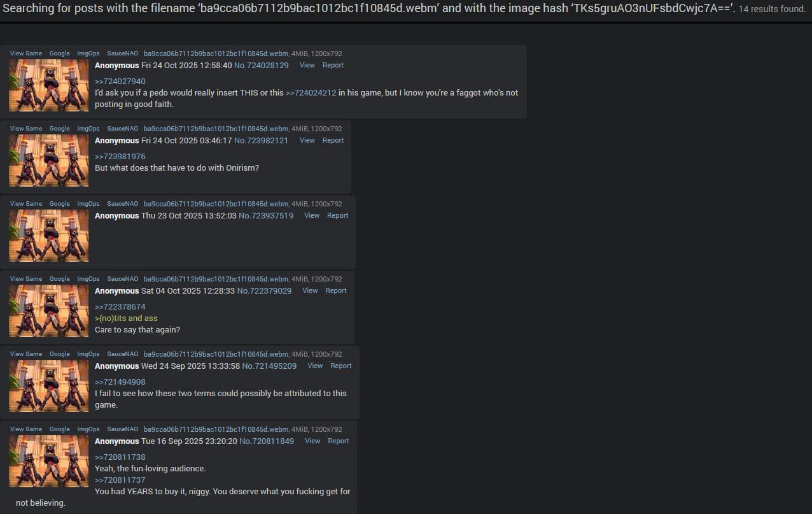This screenshot has width=812, height=514.
Task: Open thumbnail of post No.724028129
Action: point(49,85)
